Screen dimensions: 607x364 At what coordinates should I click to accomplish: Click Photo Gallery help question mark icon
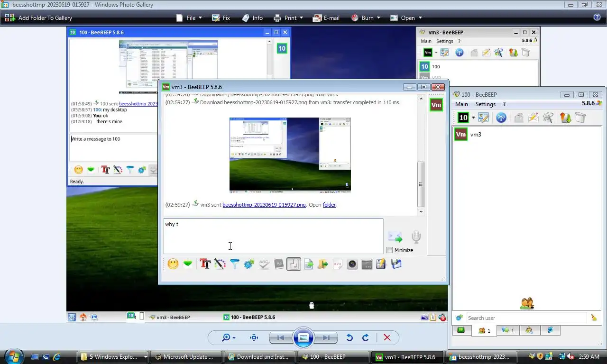tap(597, 18)
